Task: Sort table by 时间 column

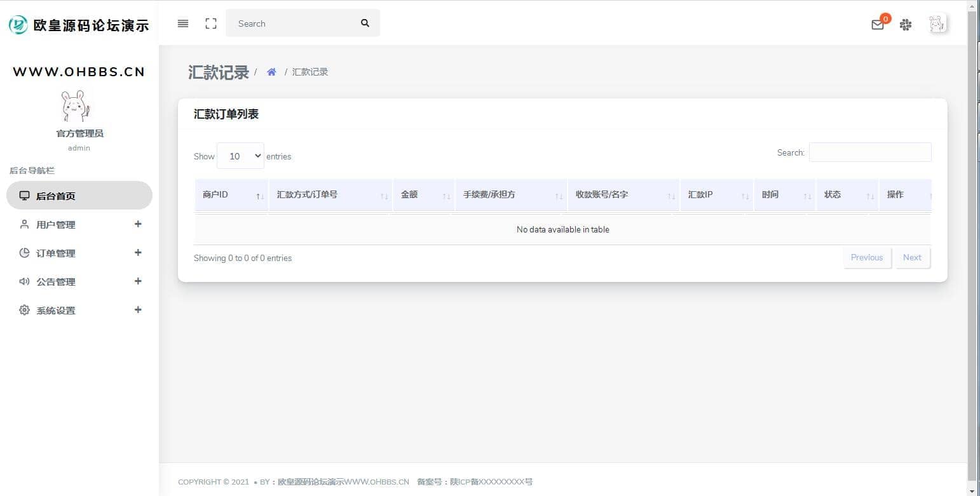Action: coord(784,195)
